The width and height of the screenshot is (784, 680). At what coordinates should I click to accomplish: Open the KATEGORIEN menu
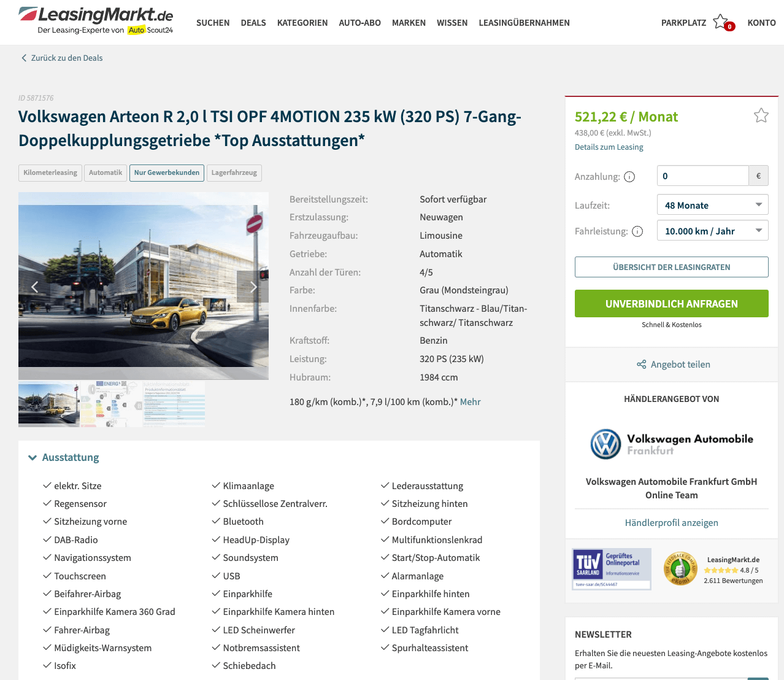pos(302,23)
